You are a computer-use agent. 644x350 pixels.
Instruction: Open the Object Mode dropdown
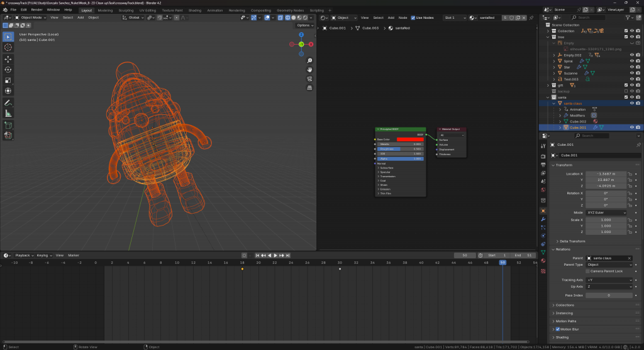point(31,18)
